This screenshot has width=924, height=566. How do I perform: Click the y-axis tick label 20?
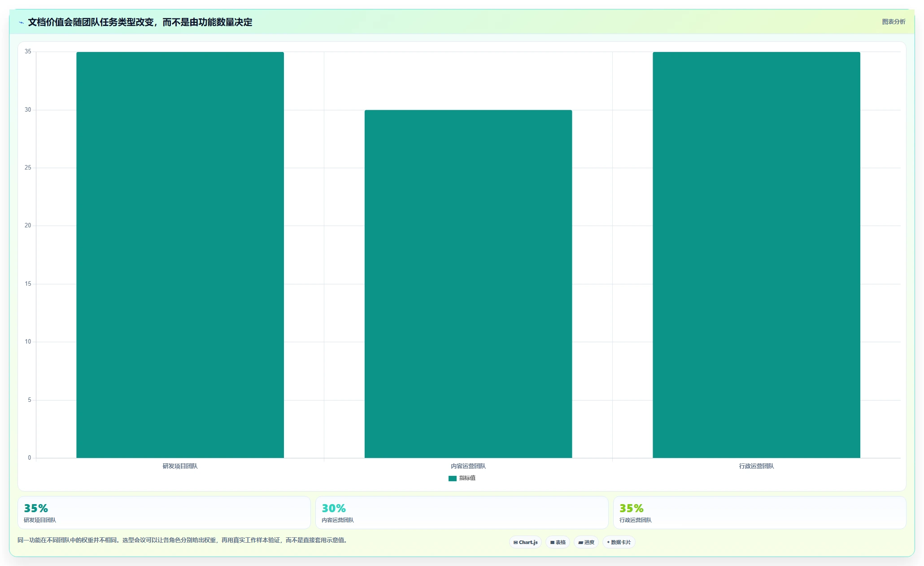pos(28,226)
